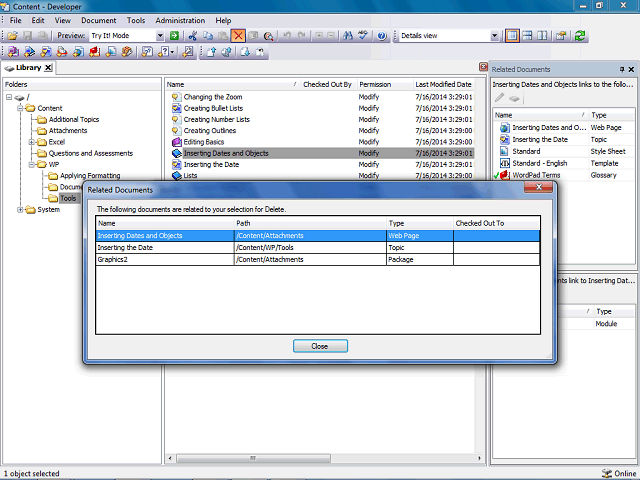The height and width of the screenshot is (480, 640).
Task: Click the magnifier search icon next to Delete
Action: click(268, 36)
